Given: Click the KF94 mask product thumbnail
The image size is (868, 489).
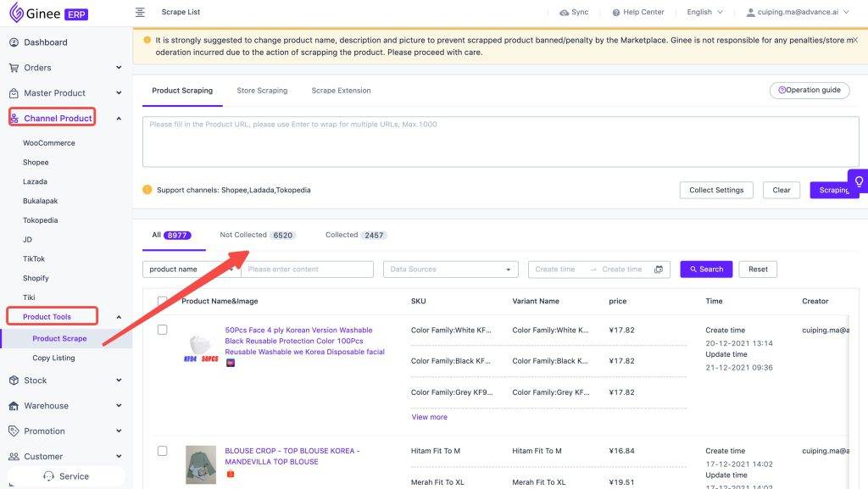Looking at the screenshot, I should [200, 348].
